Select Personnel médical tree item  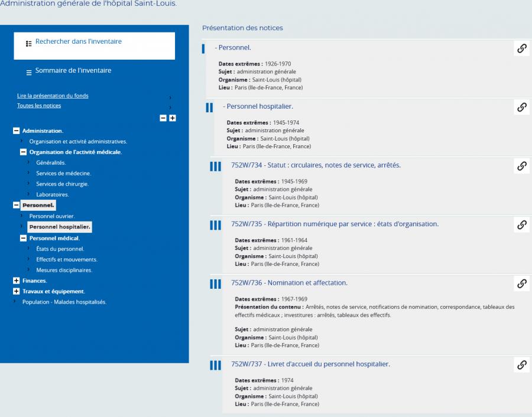click(x=54, y=239)
